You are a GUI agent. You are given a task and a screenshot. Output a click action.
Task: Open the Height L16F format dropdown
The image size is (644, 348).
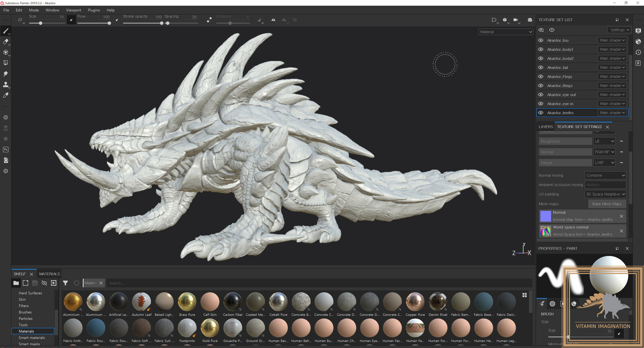point(605,163)
